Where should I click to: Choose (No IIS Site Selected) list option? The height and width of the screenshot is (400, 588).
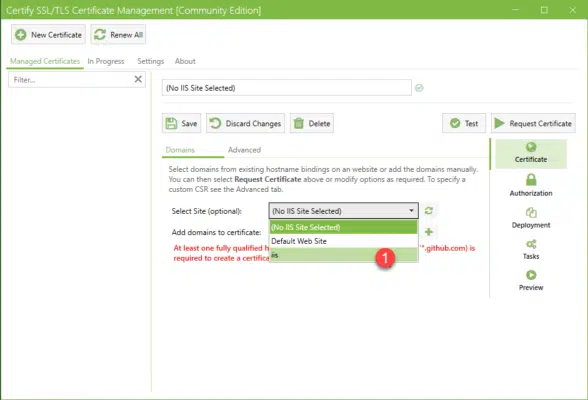coord(344,227)
